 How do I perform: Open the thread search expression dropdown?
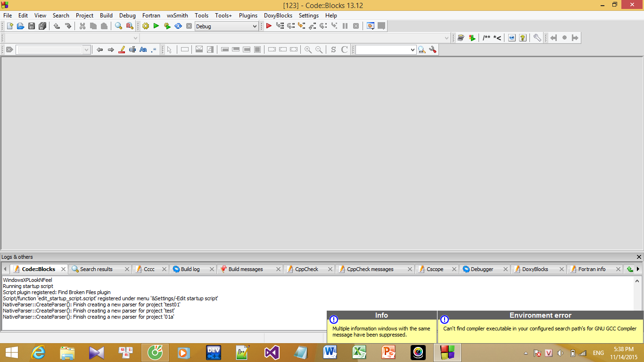click(413, 49)
